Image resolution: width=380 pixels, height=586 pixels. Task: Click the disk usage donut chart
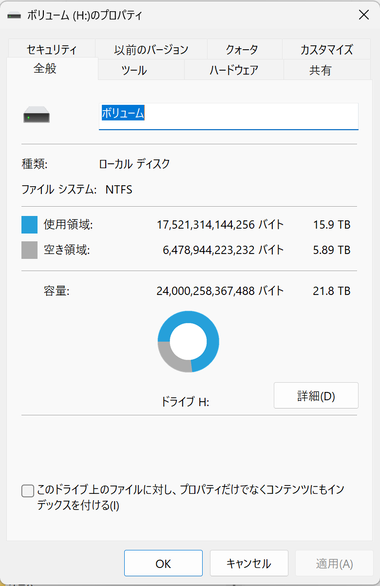tap(188, 342)
